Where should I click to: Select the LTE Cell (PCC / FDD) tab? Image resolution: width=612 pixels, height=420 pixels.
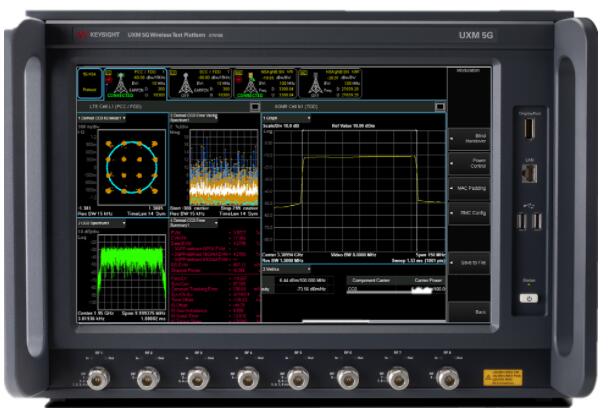(x=116, y=107)
